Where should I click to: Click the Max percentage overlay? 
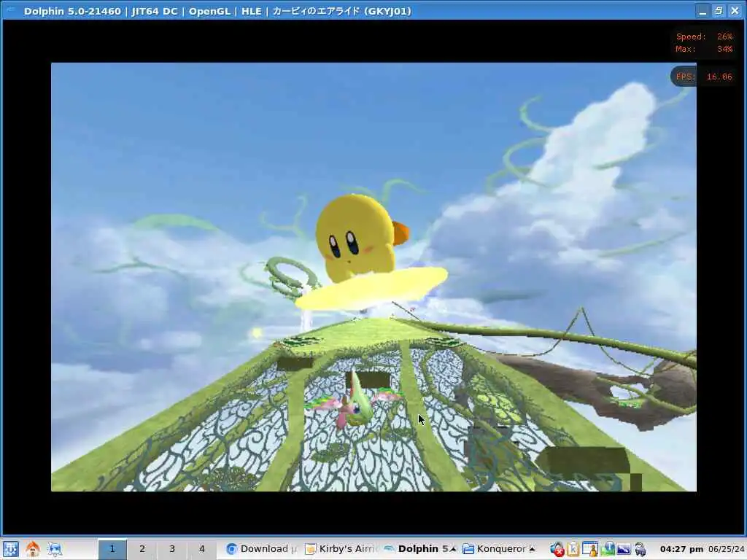(704, 49)
